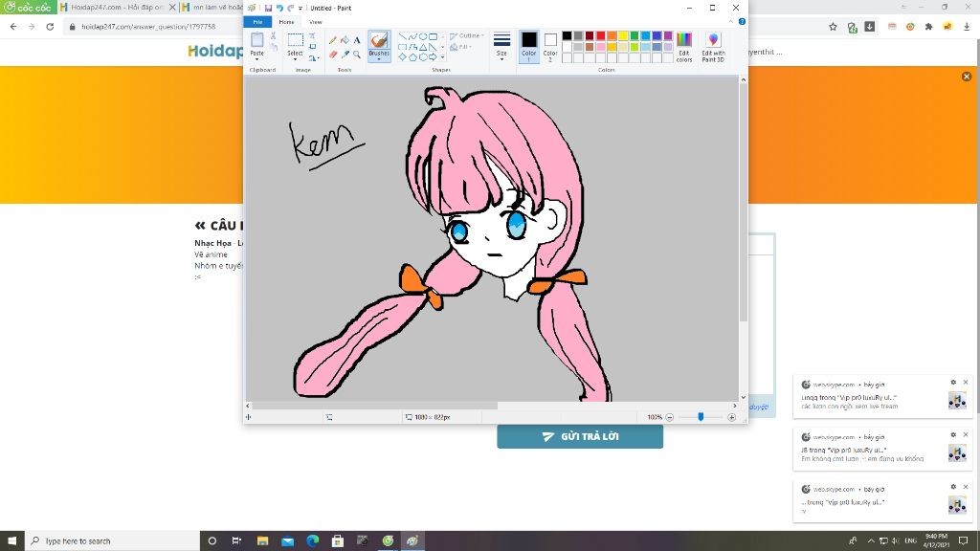The width and height of the screenshot is (980, 551).
Task: Select the Text tool in Paint
Action: click(x=357, y=40)
